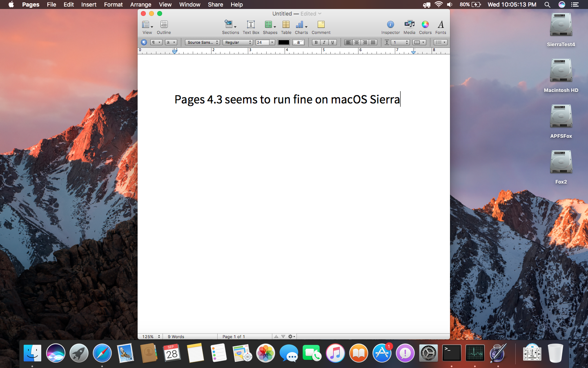
Task: Go to previous page arrow
Action: (x=276, y=337)
